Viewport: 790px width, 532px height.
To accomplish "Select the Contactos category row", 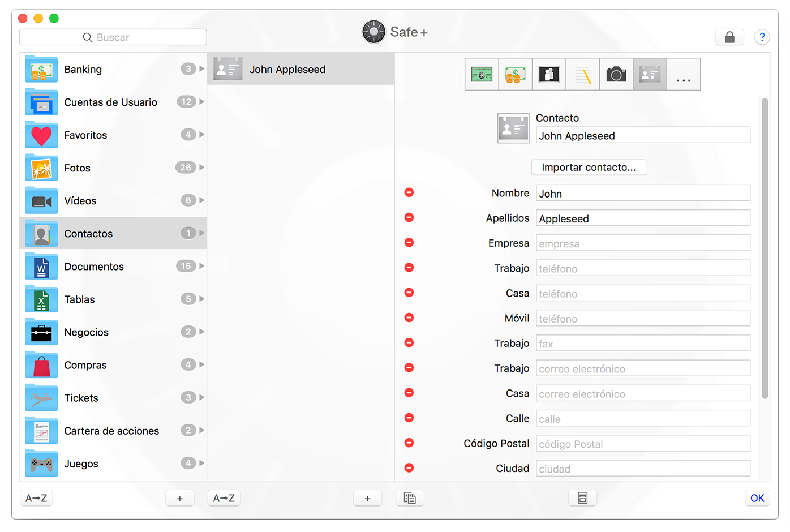I will 113,233.
